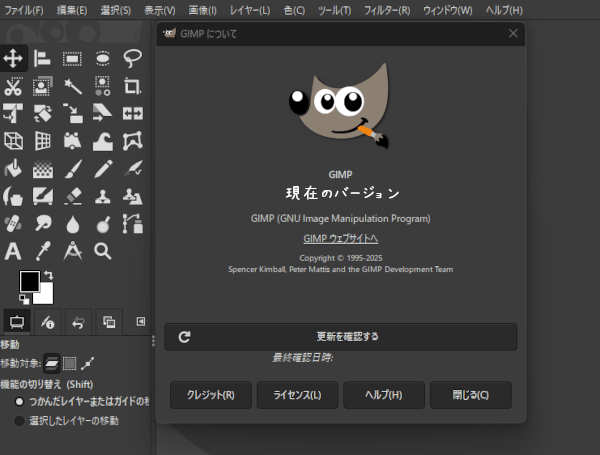600x455 pixels.
Task: Open the 編集(E) menu
Action: 72,10
